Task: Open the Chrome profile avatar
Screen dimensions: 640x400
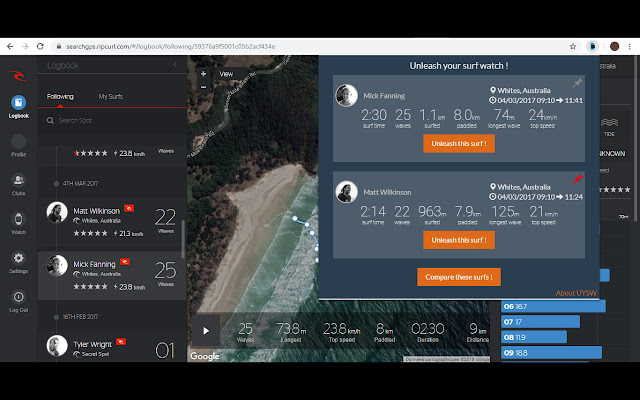Action: (x=614, y=47)
